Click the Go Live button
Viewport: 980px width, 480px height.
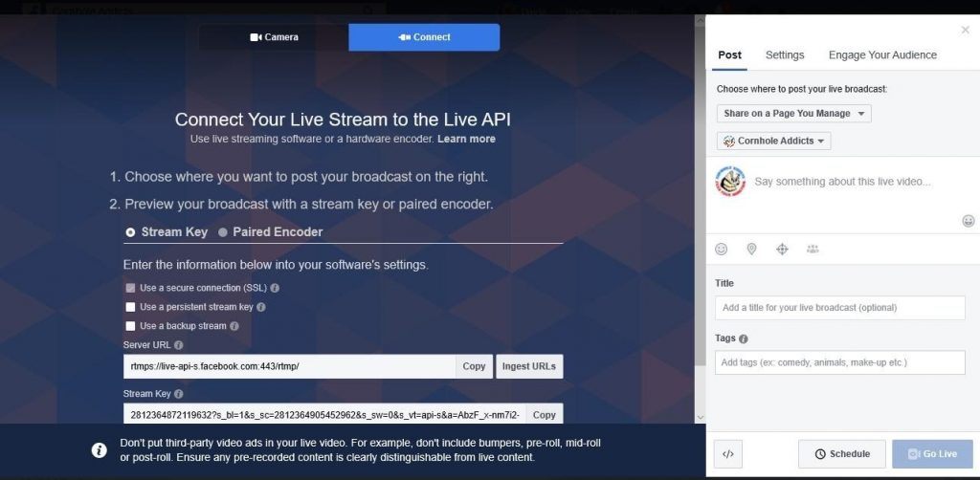(932, 454)
